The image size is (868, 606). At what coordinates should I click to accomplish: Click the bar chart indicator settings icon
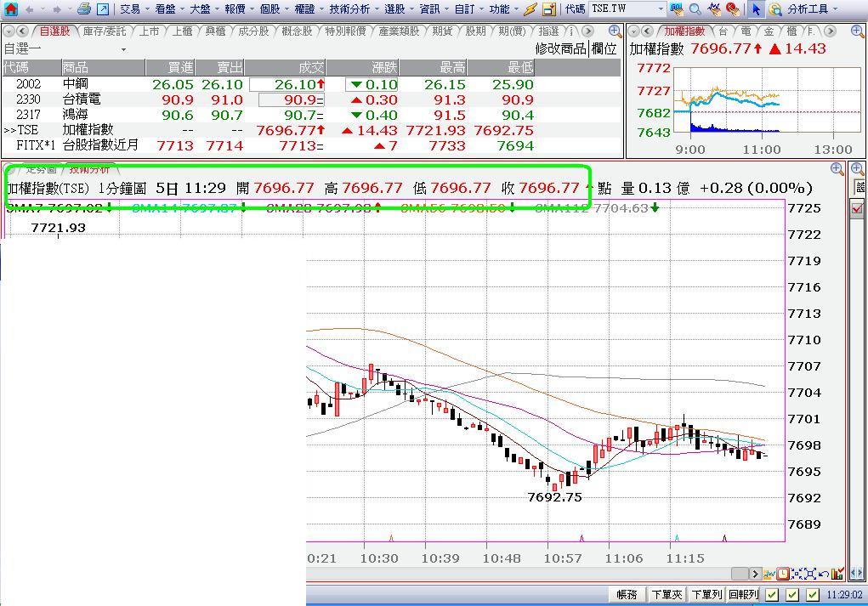837,574
